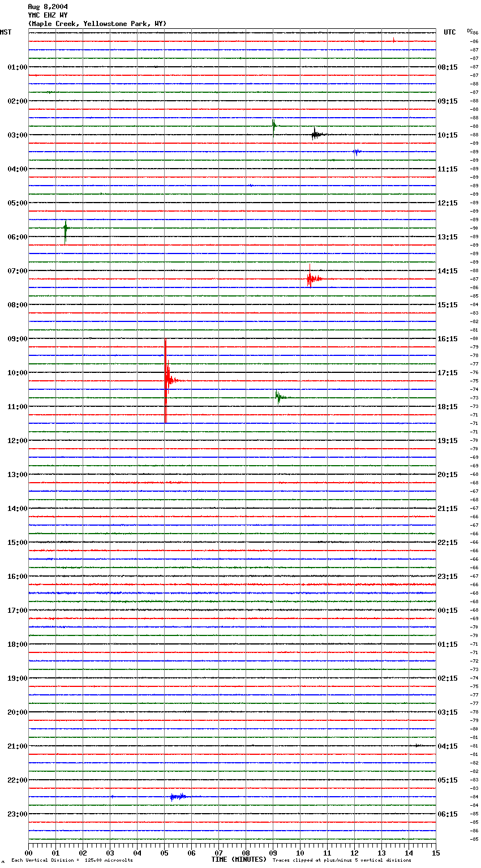Click the MST '05:00' time label
The image size is (481, 868).
pyautogui.click(x=18, y=203)
